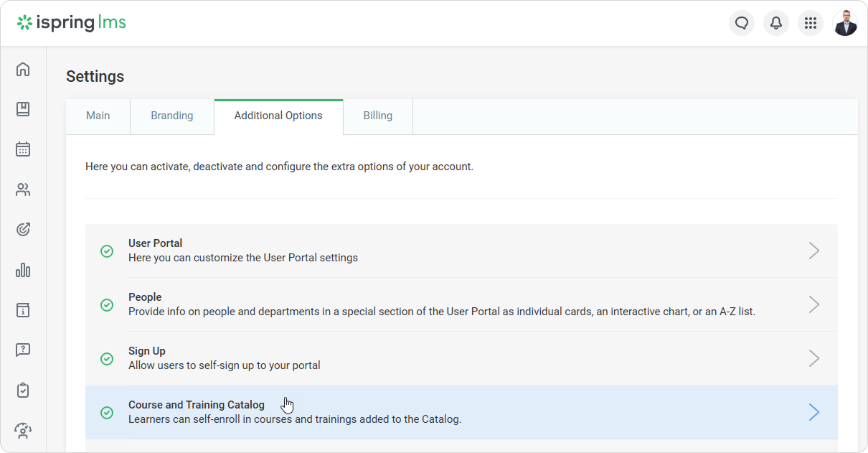
Task: Click the notifications bell icon
Action: point(776,23)
